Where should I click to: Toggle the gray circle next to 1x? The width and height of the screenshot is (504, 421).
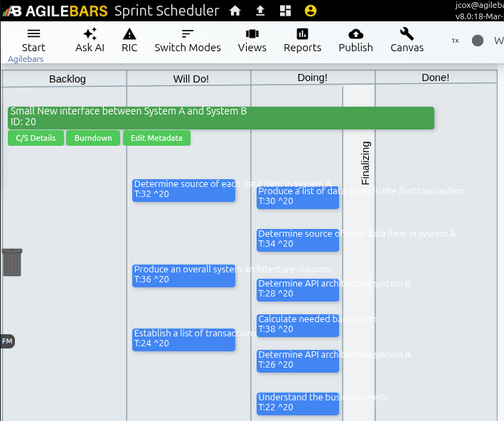(x=478, y=41)
